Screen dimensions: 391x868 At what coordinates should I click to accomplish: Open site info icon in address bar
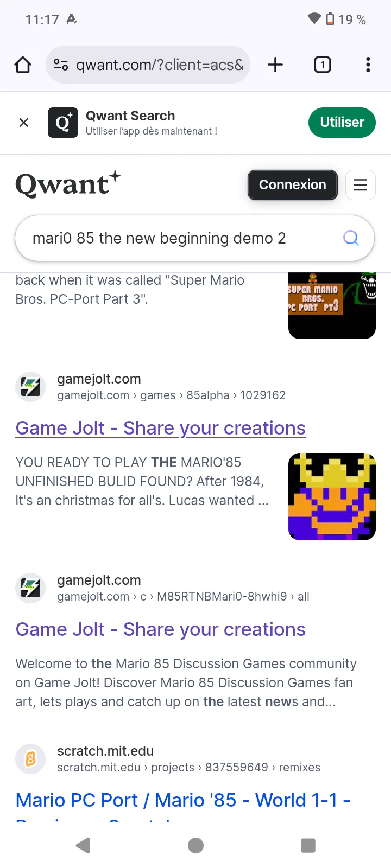pos(61,65)
